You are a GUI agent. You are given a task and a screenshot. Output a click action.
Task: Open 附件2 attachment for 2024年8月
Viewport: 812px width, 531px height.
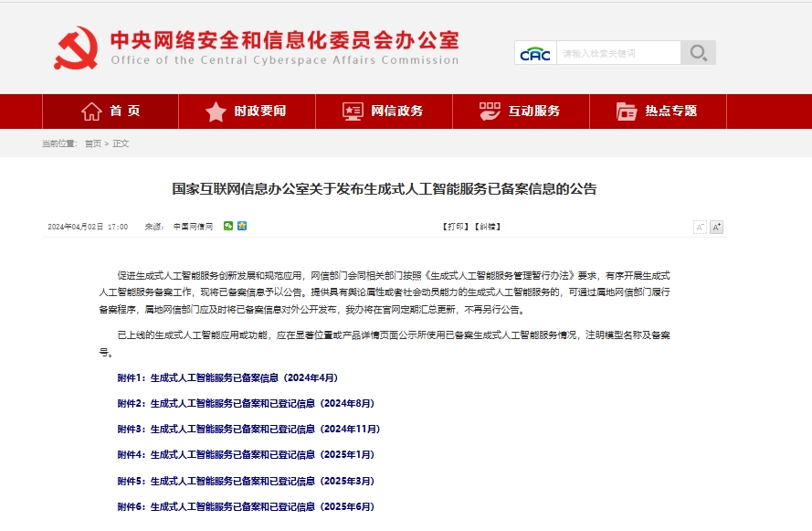(x=246, y=403)
